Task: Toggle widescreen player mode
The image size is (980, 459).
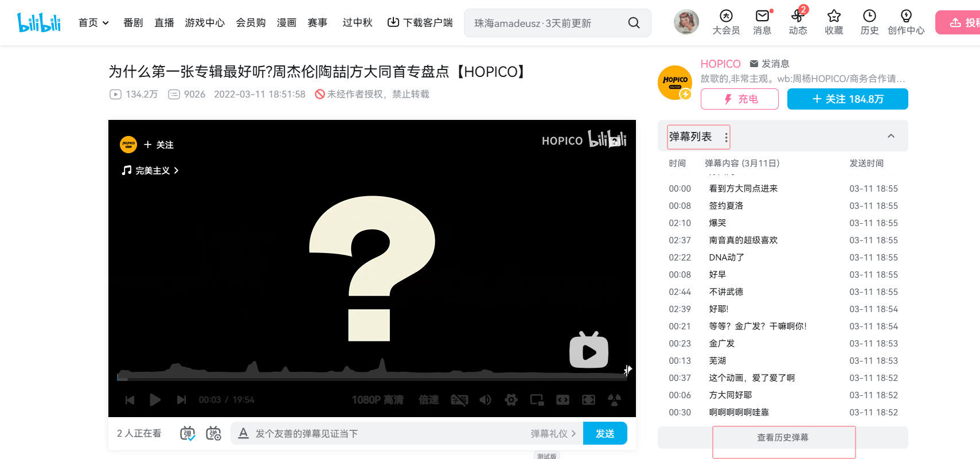Action: [563, 400]
